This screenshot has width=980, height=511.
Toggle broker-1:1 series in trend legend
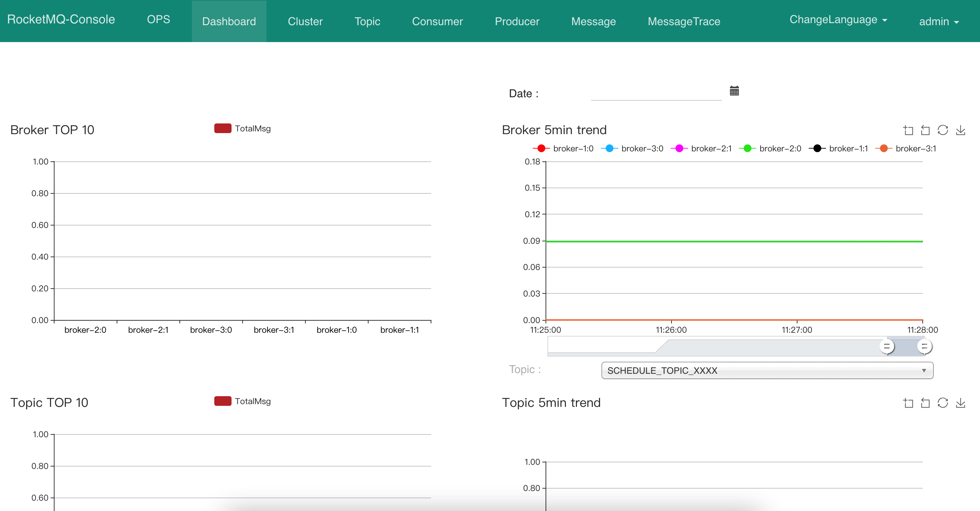pos(839,148)
